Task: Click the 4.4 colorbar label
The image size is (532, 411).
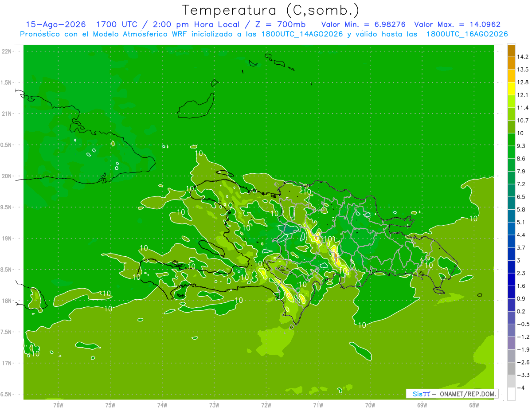Action: [x=521, y=235]
